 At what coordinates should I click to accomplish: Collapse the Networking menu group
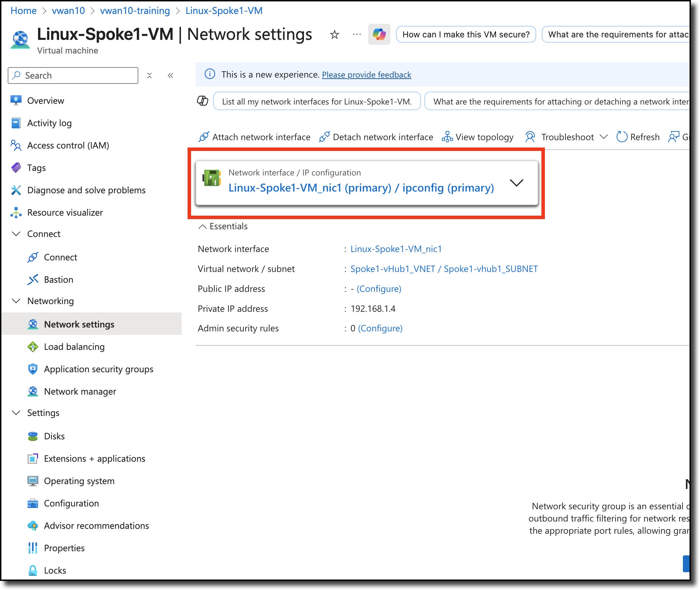(16, 301)
